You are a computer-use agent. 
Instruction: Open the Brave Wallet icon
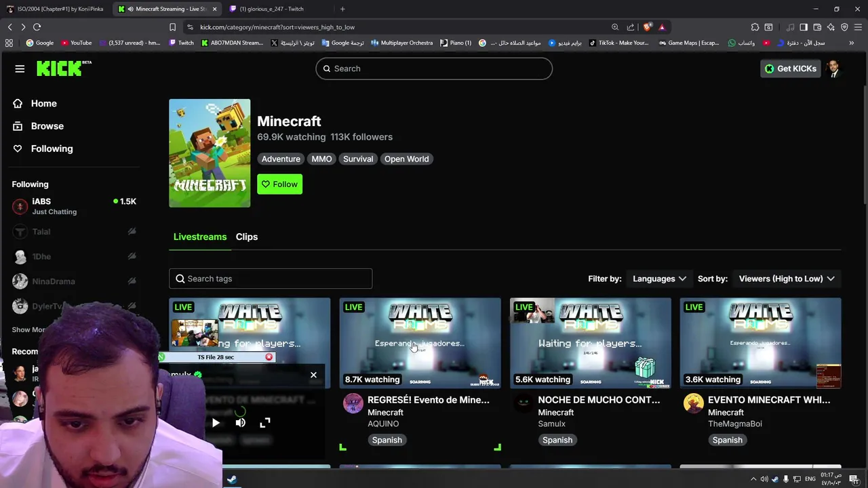pyautogui.click(x=817, y=27)
